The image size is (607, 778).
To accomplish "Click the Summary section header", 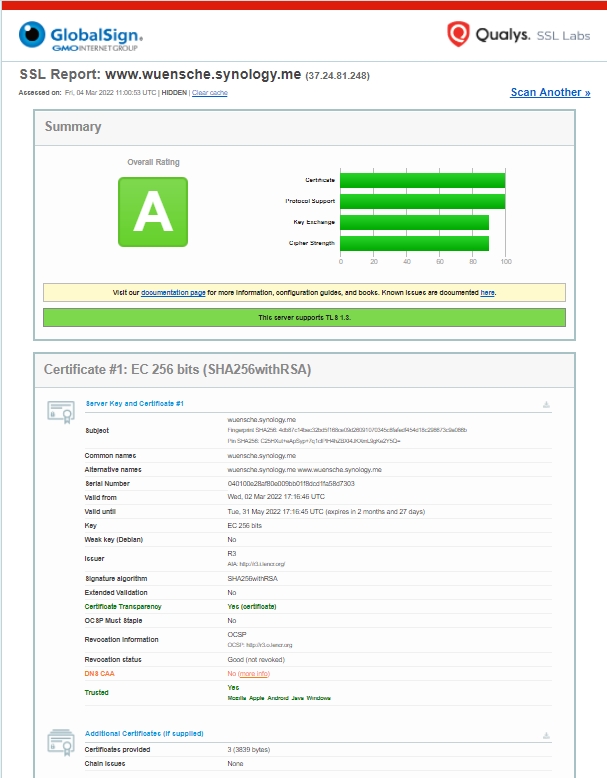I will [x=304, y=128].
